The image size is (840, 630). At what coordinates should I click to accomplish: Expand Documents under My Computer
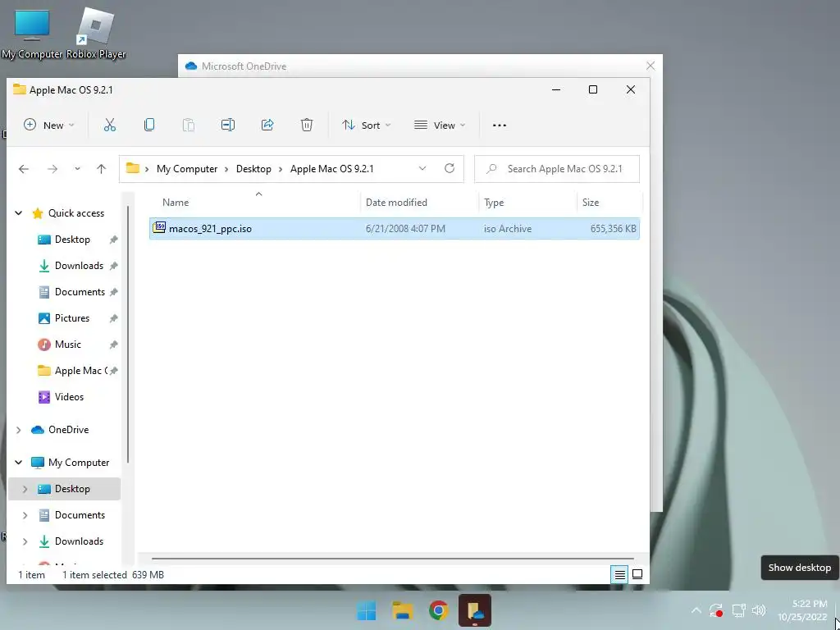pos(25,515)
